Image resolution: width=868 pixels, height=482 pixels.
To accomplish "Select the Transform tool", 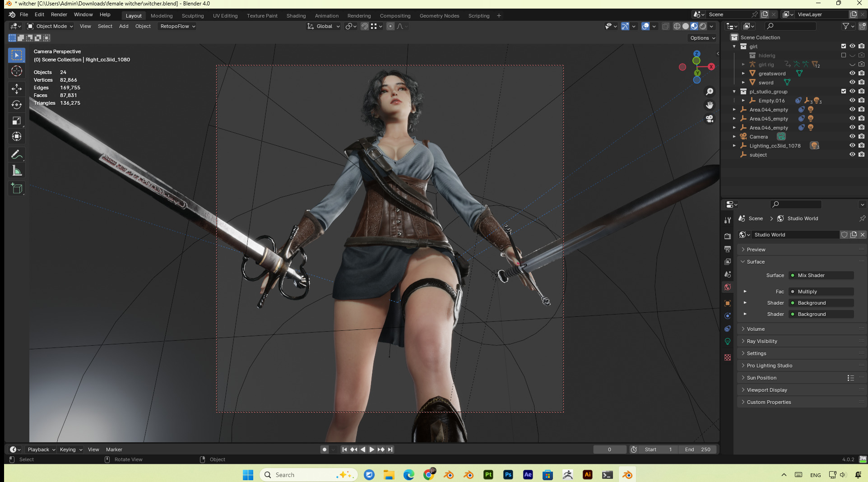I will pos(17,136).
